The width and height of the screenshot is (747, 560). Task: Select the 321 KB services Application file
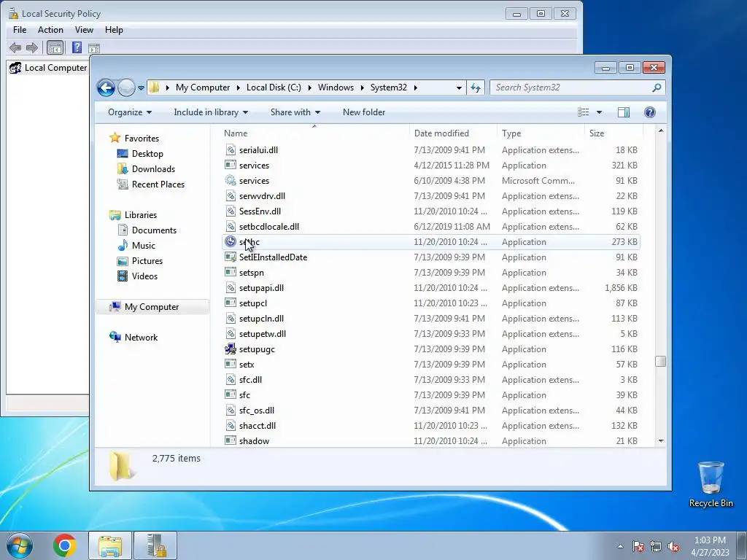click(431, 166)
